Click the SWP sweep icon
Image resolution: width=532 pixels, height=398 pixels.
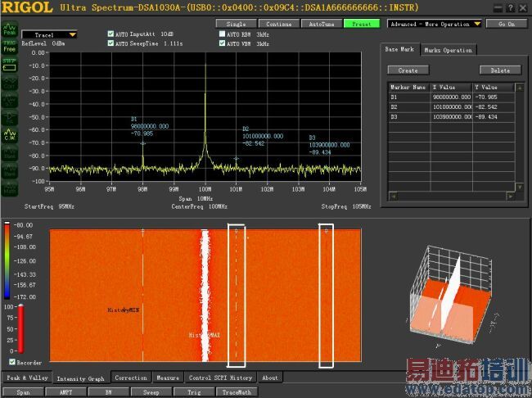click(11, 62)
